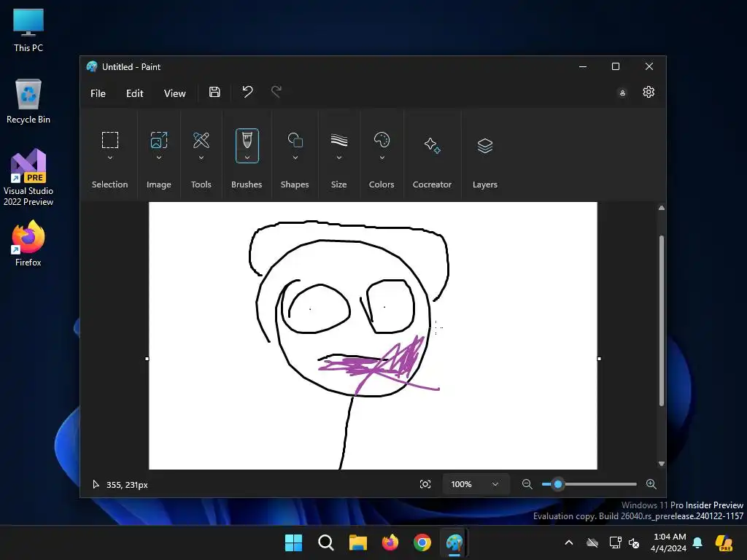Screen dimensions: 747x560
Task: Click the zoom slider handle
Action: pos(558,484)
